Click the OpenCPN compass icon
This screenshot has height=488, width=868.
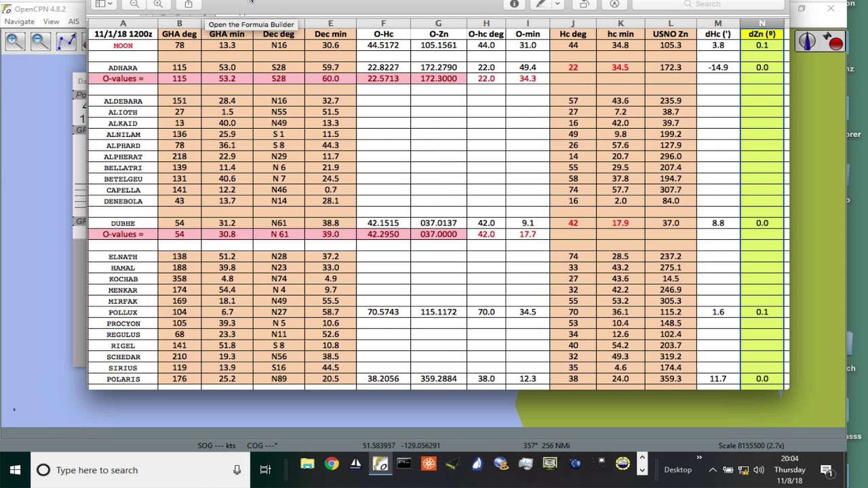pyautogui.click(x=806, y=41)
